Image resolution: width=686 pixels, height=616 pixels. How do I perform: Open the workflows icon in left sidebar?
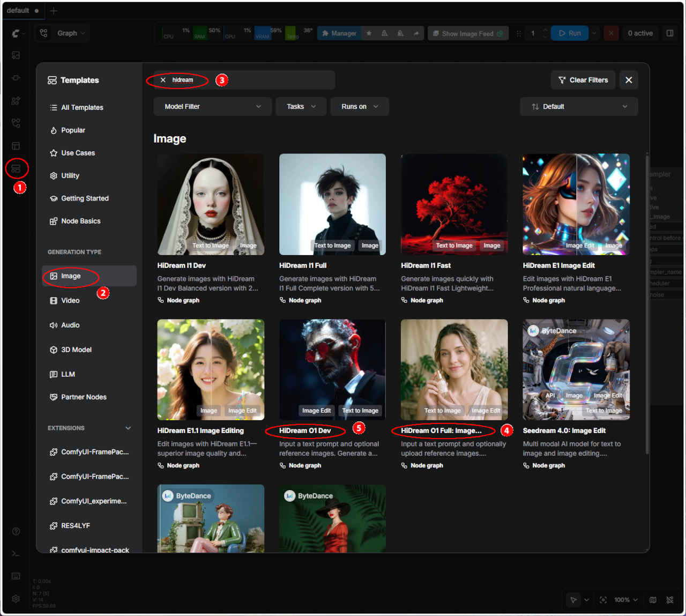coord(16,123)
